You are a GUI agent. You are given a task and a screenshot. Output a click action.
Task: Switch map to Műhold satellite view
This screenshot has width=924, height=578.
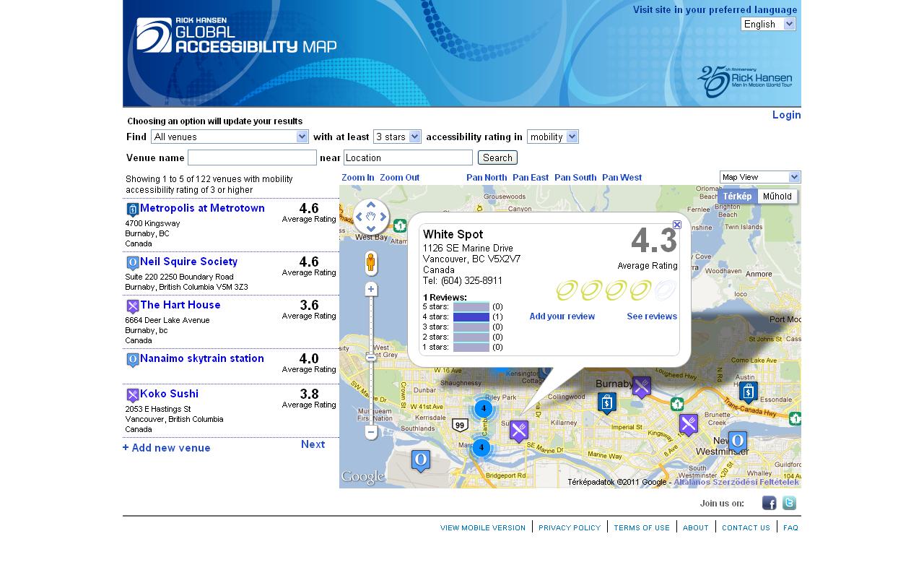point(777,197)
